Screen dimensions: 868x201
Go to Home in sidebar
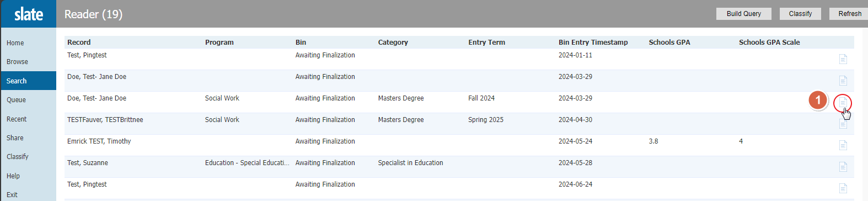(x=15, y=43)
